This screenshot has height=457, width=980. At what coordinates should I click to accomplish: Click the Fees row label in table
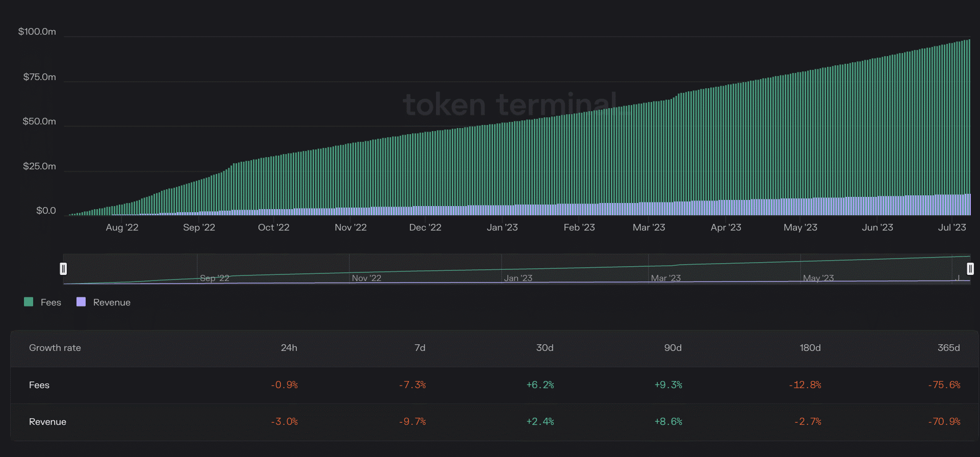39,385
